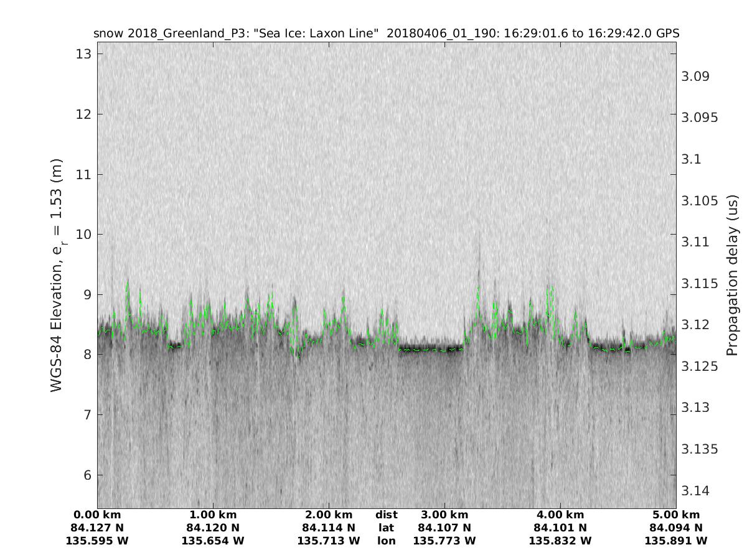Screen dimensions: 747x560
Task: Click the '84.107 N' latitude label
Action: [x=444, y=528]
